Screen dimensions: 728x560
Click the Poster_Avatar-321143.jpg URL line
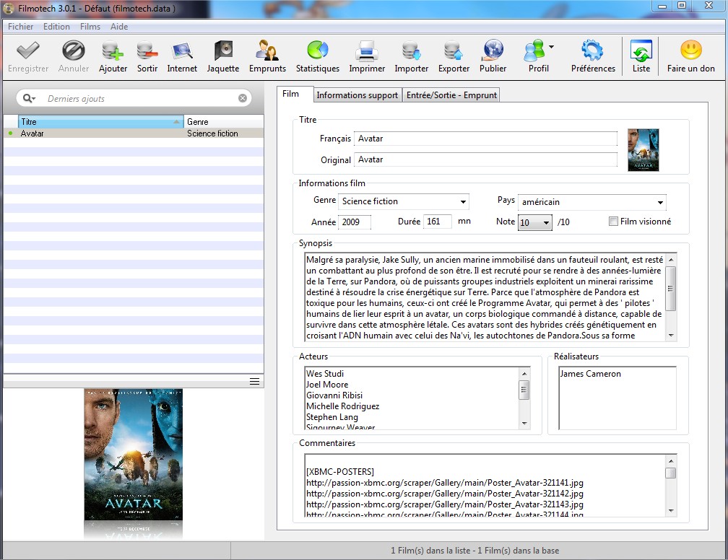coord(445,504)
